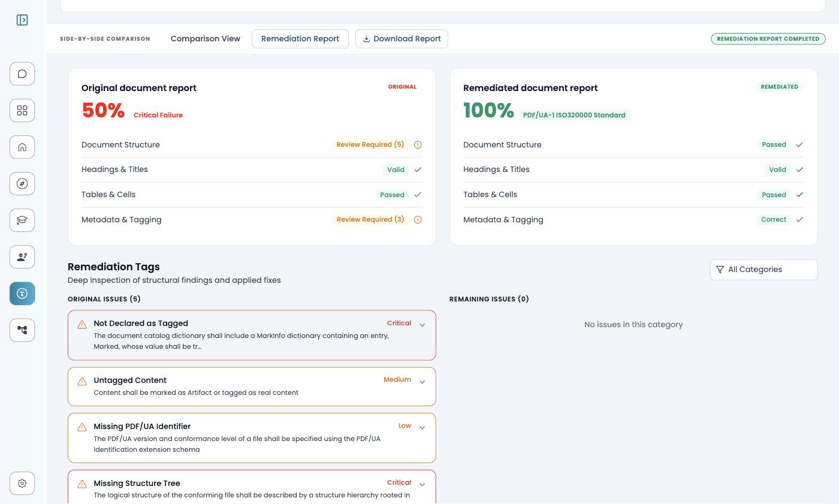Click checkmark on remediated Document Structure row
Image resolution: width=839 pixels, height=504 pixels.
coord(799,144)
